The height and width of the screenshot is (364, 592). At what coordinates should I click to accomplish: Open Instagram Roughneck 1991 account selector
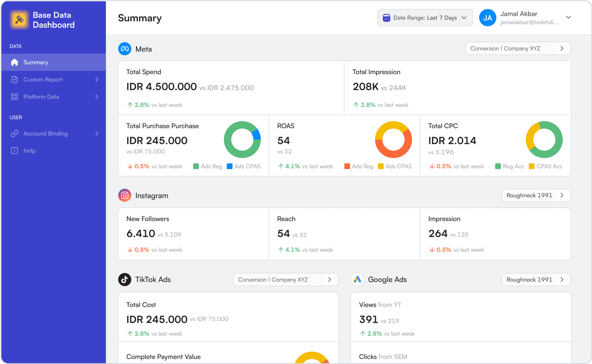tap(536, 195)
